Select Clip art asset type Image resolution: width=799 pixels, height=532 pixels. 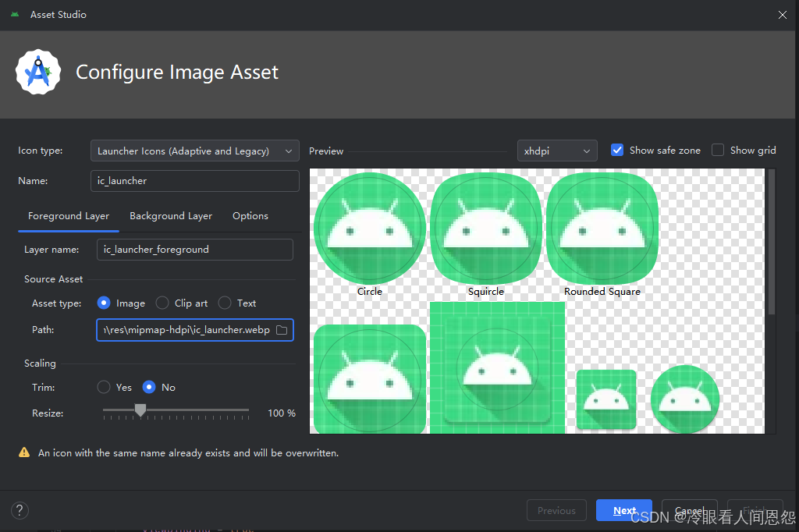pos(162,303)
